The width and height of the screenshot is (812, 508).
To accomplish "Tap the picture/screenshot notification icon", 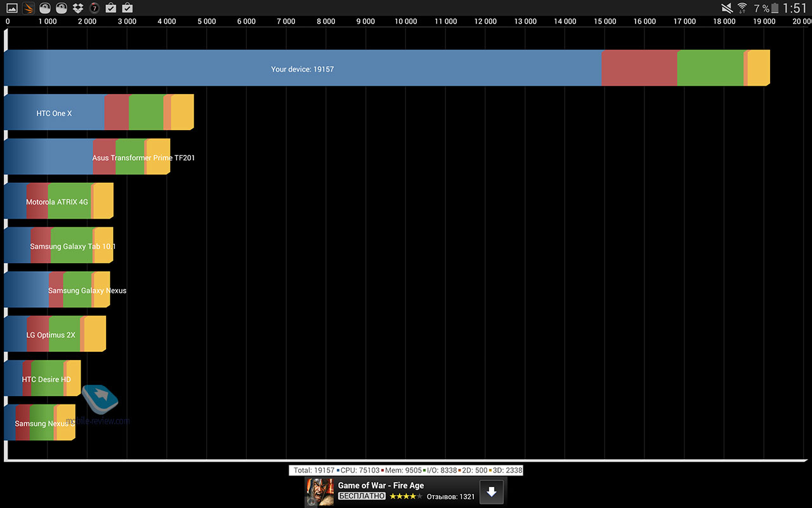I will pos(12,8).
